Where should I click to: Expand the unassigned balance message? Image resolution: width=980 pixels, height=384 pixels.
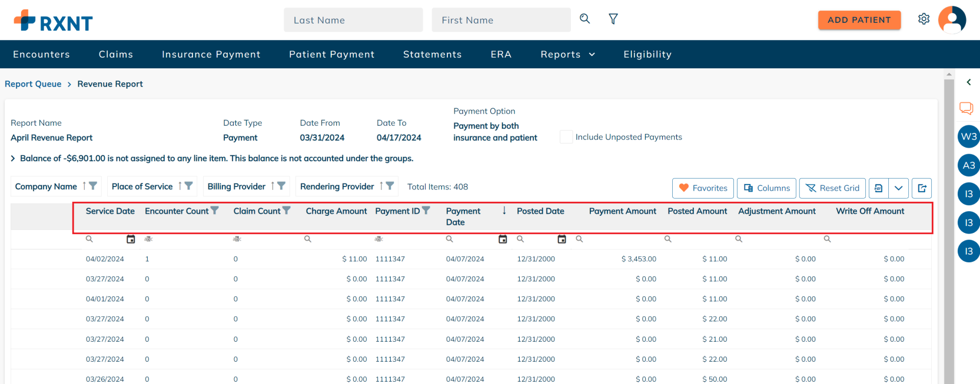pos(13,158)
